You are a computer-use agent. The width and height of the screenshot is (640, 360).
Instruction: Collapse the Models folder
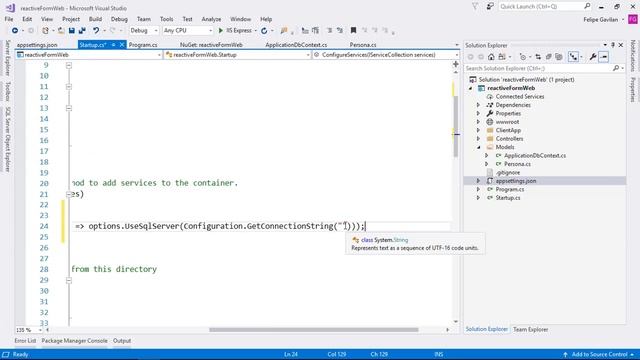(478, 147)
